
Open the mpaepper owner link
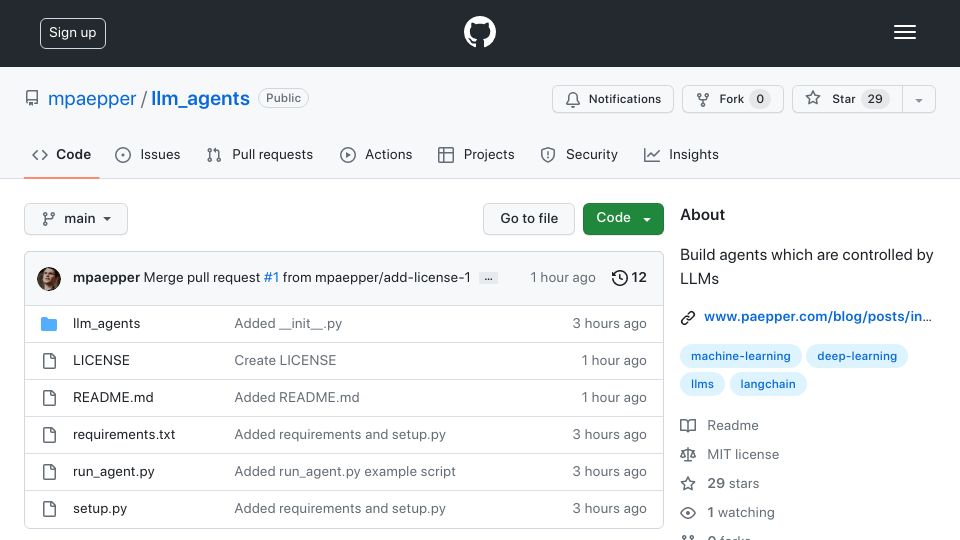click(92, 99)
